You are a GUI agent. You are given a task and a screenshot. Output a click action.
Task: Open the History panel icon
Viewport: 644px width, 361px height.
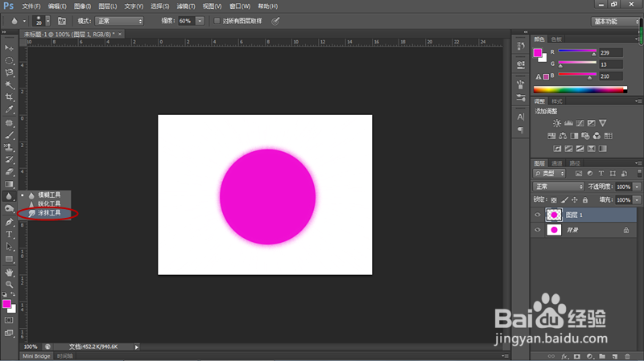click(x=521, y=46)
